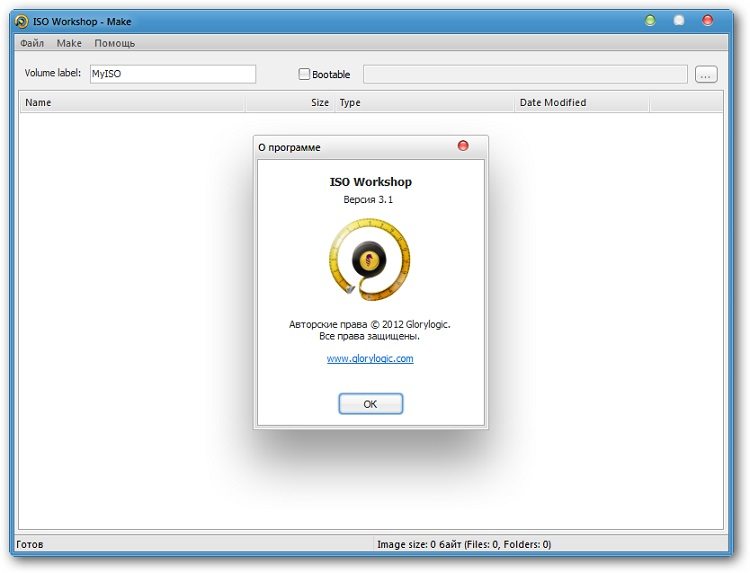This screenshot has width=750, height=573.
Task: Enable the Bootable checkbox
Action: [304, 74]
